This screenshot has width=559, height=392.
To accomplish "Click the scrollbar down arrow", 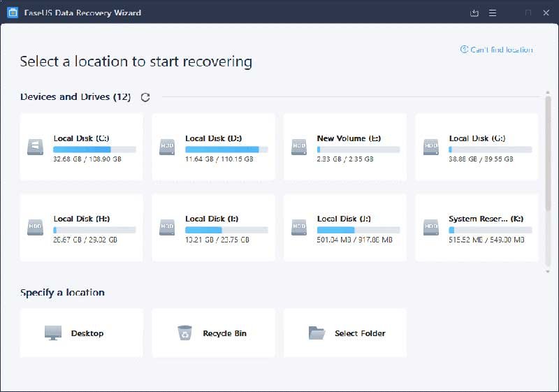I will tap(548, 272).
